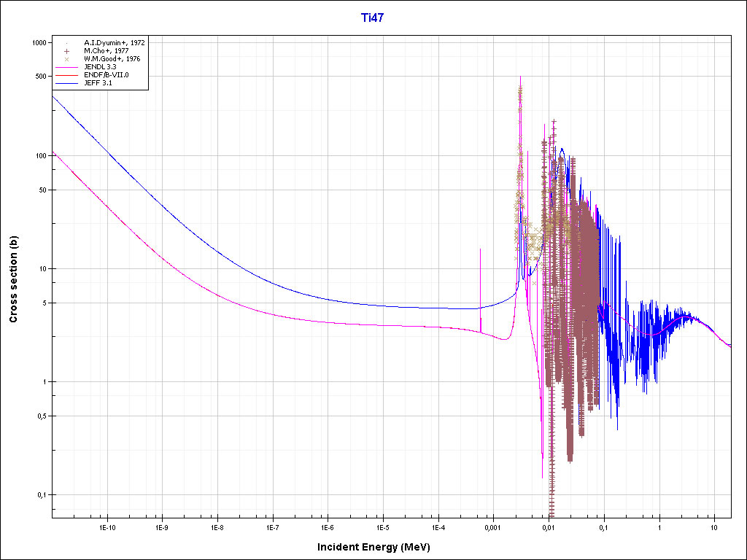The width and height of the screenshot is (747, 560).
Task: Select the M.Cho+, 1977 legend label
Action: [x=107, y=51]
